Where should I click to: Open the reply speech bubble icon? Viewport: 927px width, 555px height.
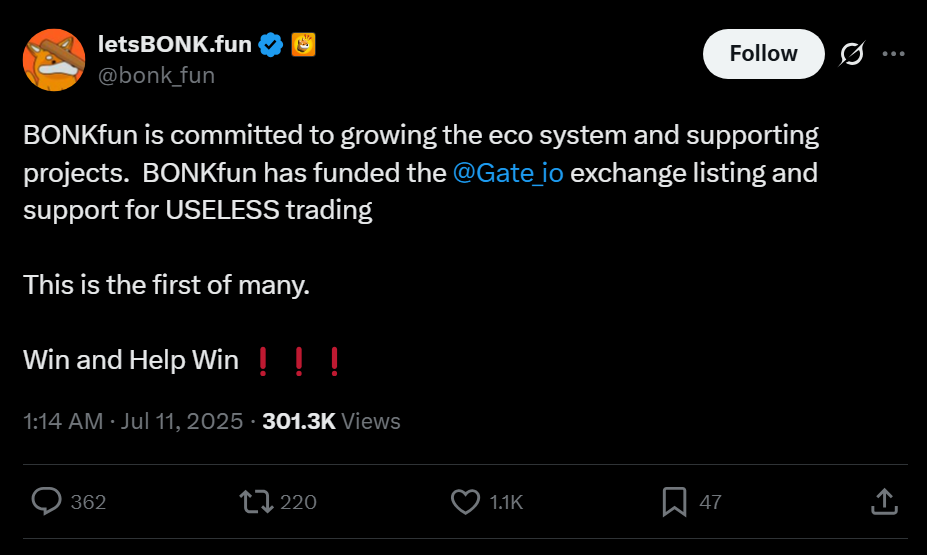pyautogui.click(x=47, y=501)
